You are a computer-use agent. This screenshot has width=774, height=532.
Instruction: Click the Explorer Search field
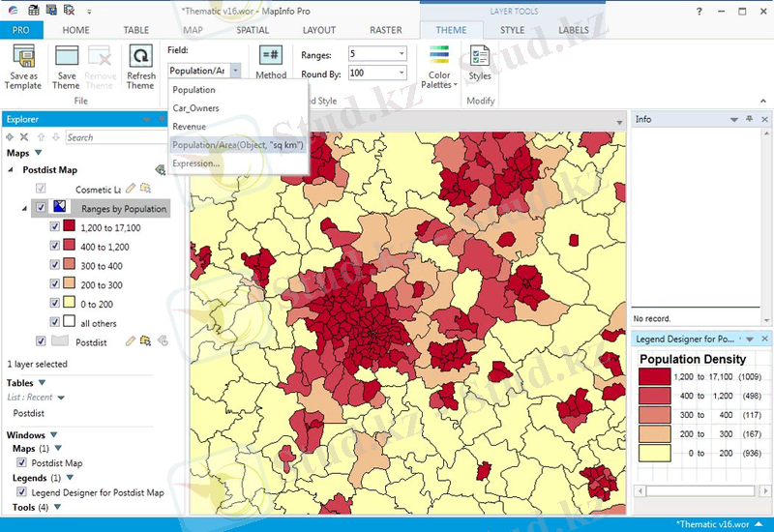[104, 137]
